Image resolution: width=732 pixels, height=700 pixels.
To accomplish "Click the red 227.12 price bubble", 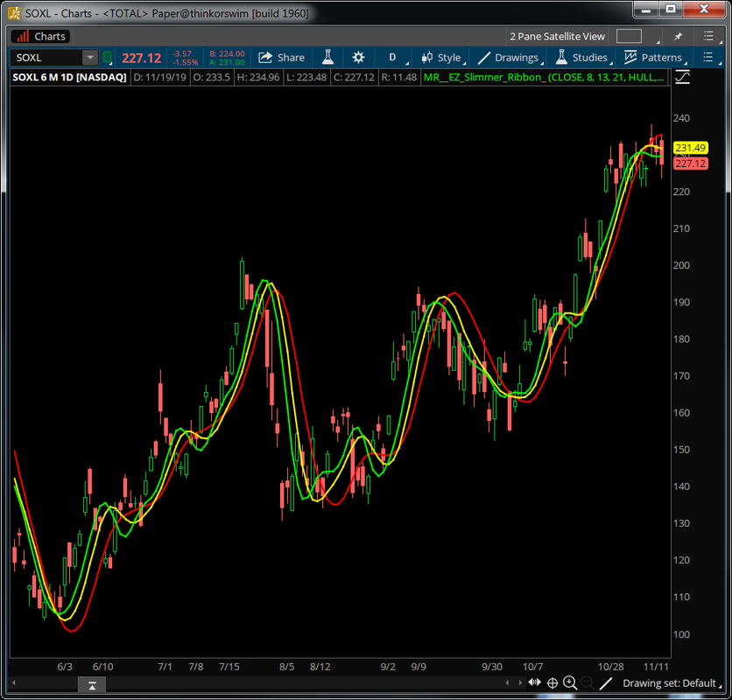I will tap(691, 164).
